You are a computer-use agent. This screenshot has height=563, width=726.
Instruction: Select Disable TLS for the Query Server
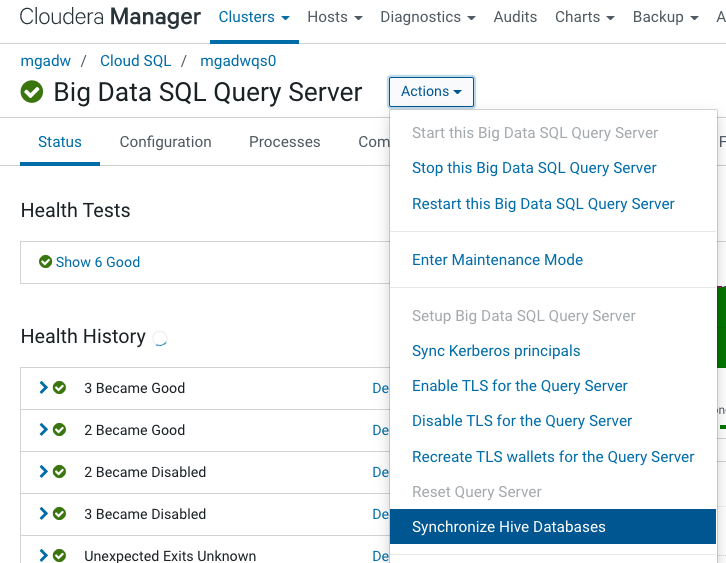point(522,421)
